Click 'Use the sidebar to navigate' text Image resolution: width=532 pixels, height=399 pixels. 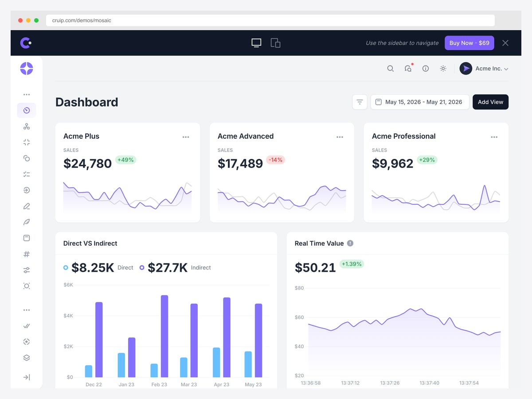click(x=402, y=43)
